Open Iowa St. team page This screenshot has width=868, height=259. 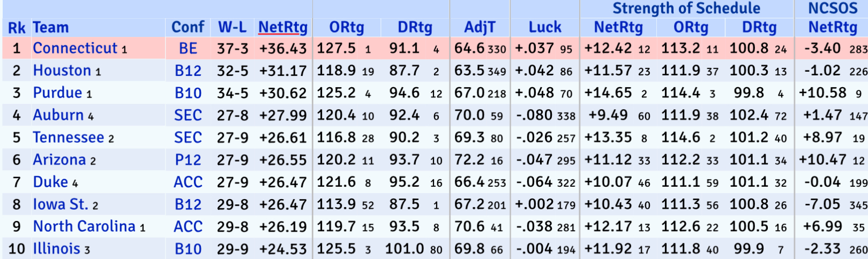click(x=61, y=204)
